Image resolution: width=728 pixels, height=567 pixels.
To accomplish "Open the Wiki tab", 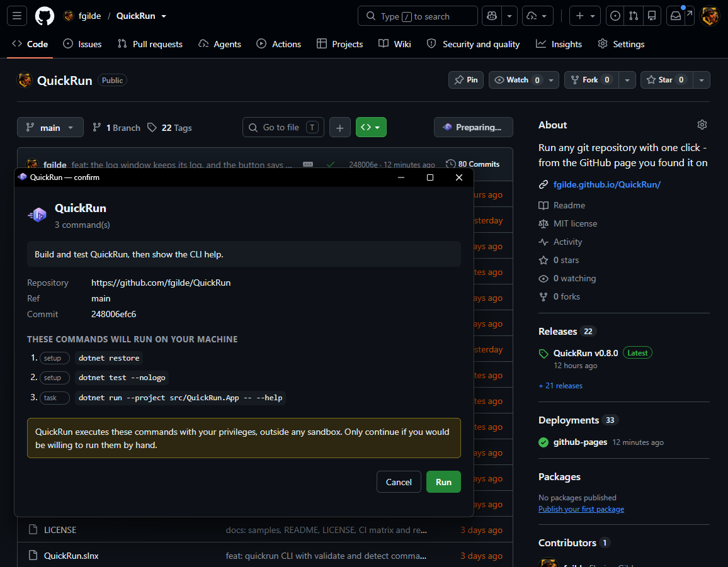I will [x=395, y=44].
